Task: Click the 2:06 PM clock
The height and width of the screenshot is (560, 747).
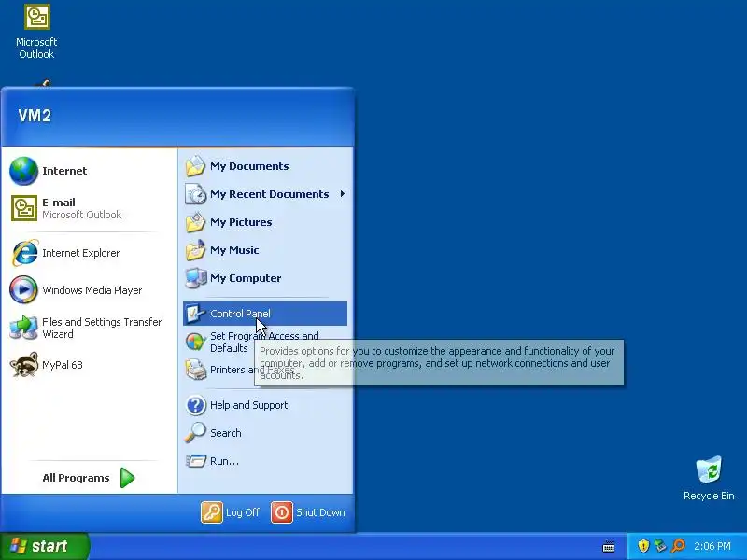Action: (712, 546)
